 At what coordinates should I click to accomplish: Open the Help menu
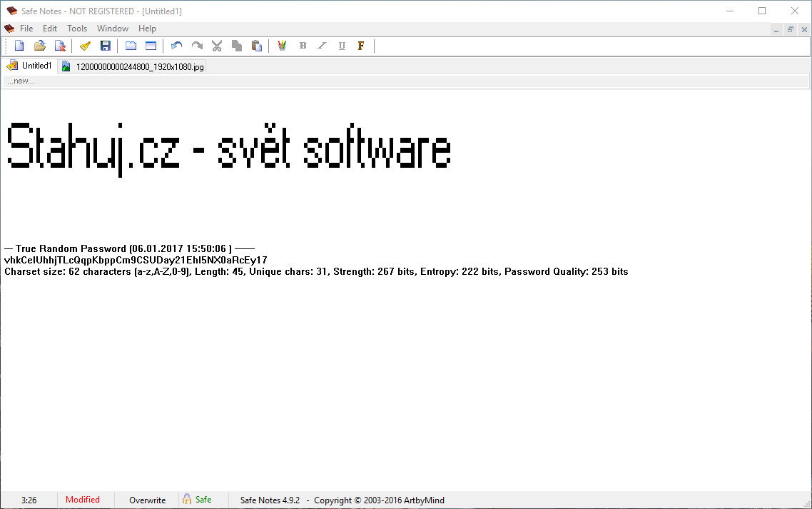[147, 29]
